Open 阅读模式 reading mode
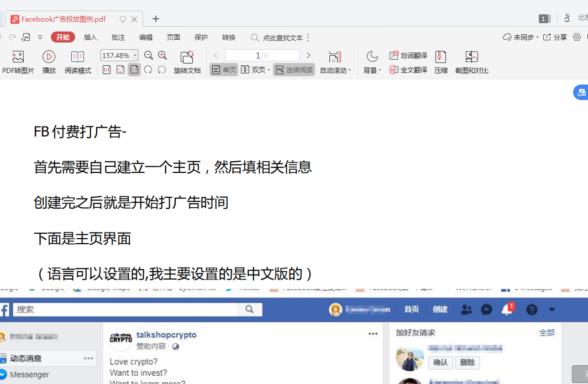The height and width of the screenshot is (384, 588). [77, 62]
